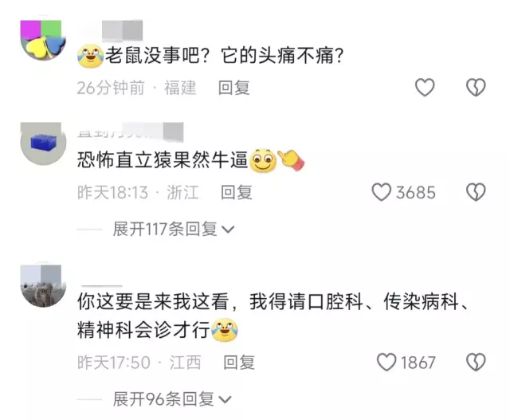
Task: Dislike the Fujian comment with broken heart
Action: point(476,88)
